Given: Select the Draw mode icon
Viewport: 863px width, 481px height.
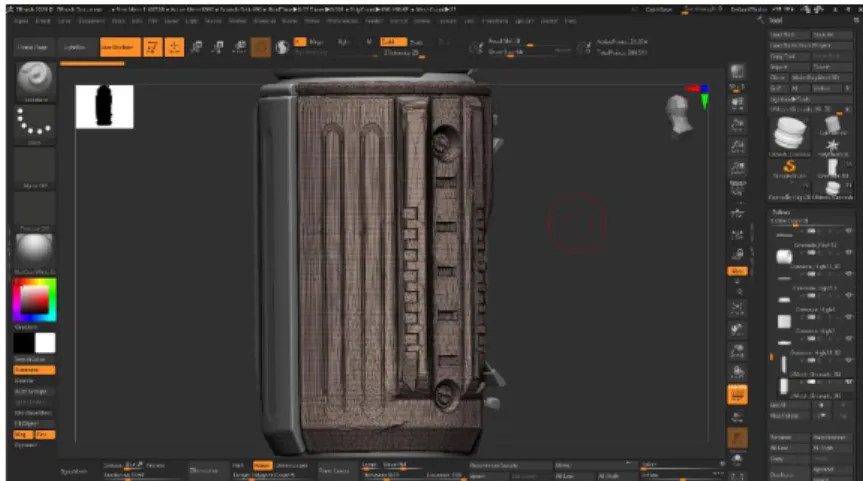Looking at the screenshot, I should (174, 47).
